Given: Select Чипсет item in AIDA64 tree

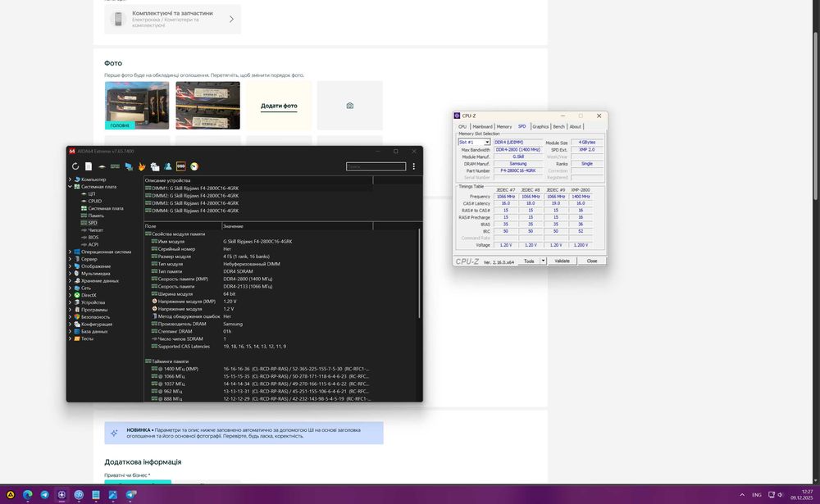Looking at the screenshot, I should click(x=95, y=230).
